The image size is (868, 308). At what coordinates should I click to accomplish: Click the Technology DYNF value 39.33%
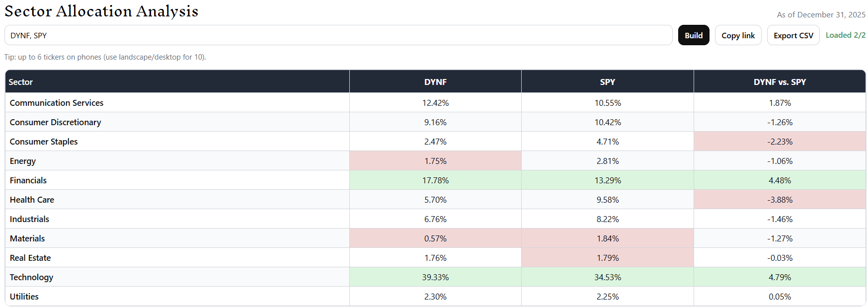coord(435,277)
